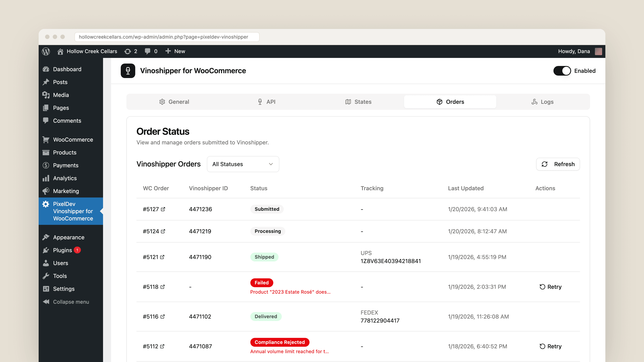
Task: Open the Hollow Creek Cellars home icon
Action: coord(60,51)
